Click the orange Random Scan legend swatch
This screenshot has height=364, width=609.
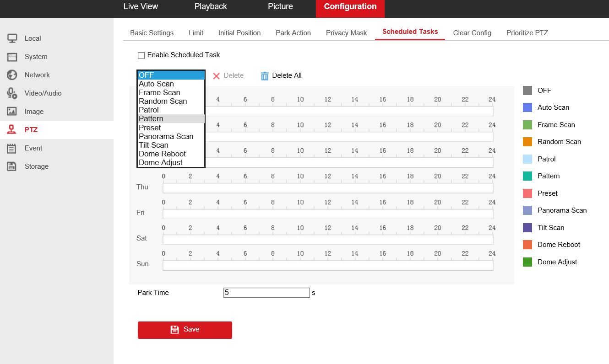(527, 142)
